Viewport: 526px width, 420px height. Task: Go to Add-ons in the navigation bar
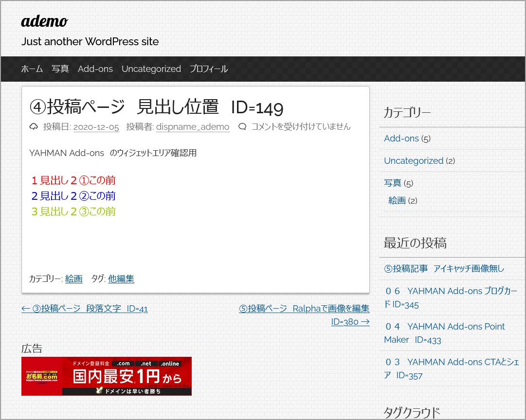95,69
